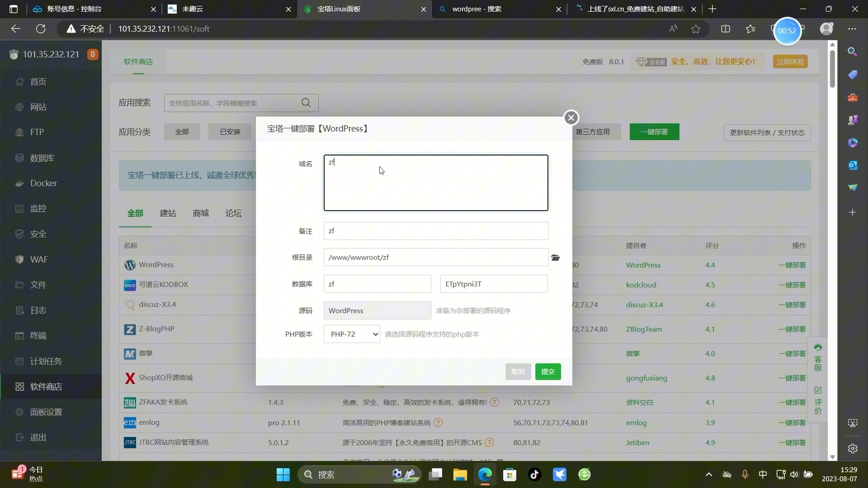This screenshot has height=488, width=868.
Task: Open the 文件 file manager
Action: (x=38, y=285)
